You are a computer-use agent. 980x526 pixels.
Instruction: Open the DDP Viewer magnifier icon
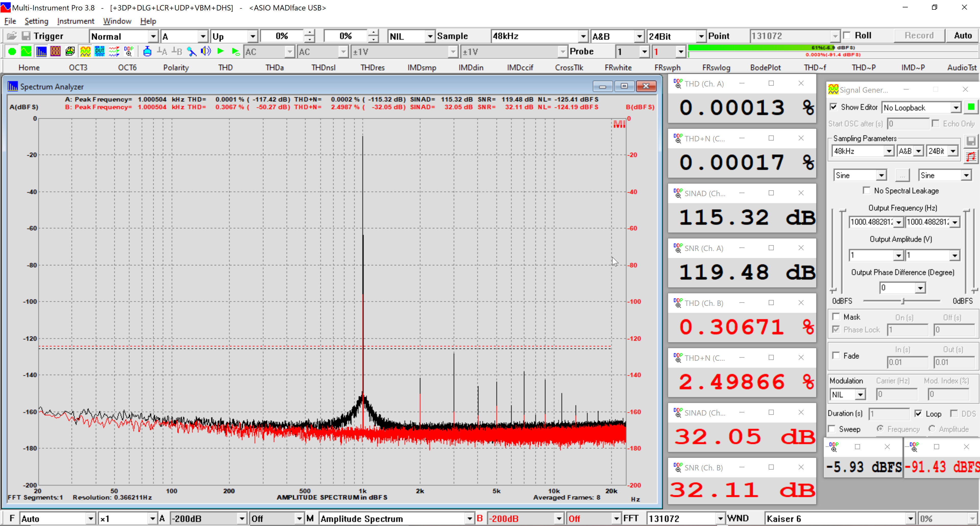coord(129,51)
